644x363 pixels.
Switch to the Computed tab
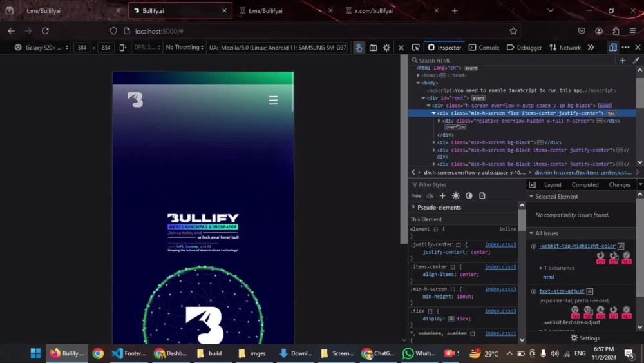[x=585, y=185]
